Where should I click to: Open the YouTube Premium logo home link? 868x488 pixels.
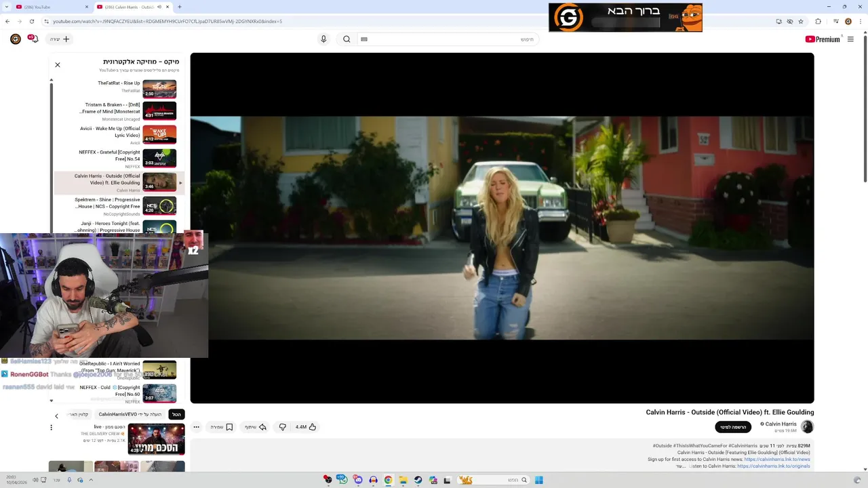[823, 39]
